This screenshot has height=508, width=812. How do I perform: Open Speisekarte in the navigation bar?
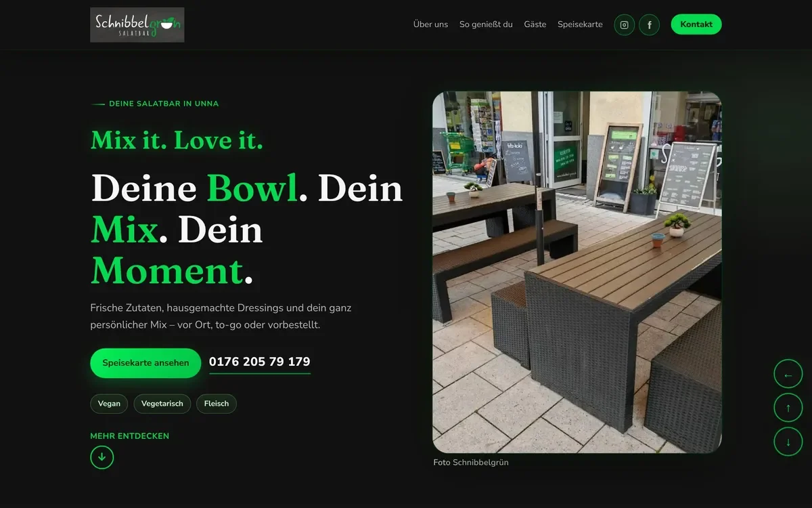pos(580,24)
